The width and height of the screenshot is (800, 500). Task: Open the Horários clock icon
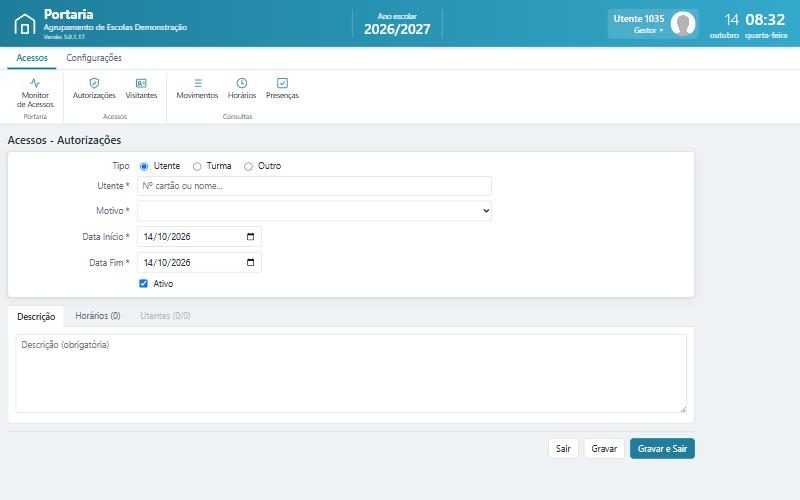click(x=242, y=83)
